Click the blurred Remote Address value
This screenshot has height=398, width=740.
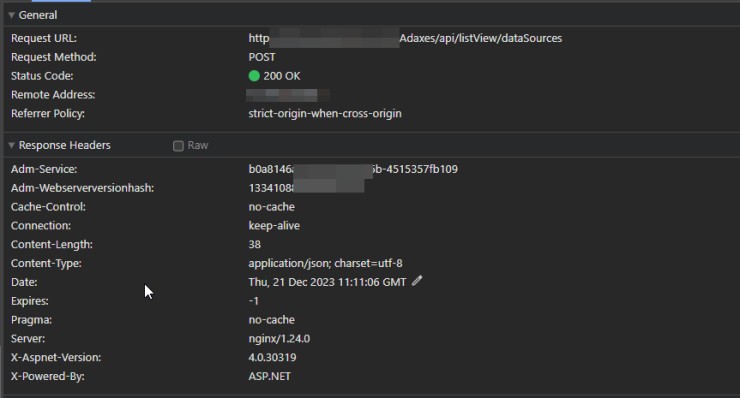[x=287, y=95]
